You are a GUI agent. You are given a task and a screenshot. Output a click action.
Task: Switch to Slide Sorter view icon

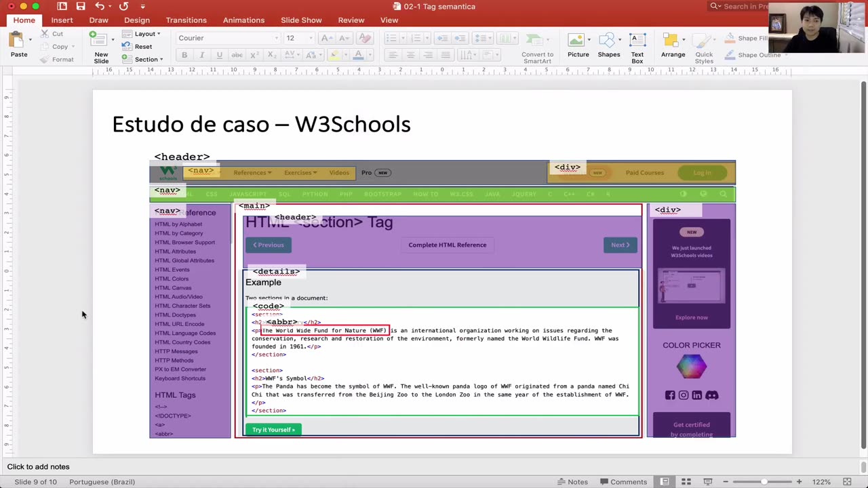point(686,482)
